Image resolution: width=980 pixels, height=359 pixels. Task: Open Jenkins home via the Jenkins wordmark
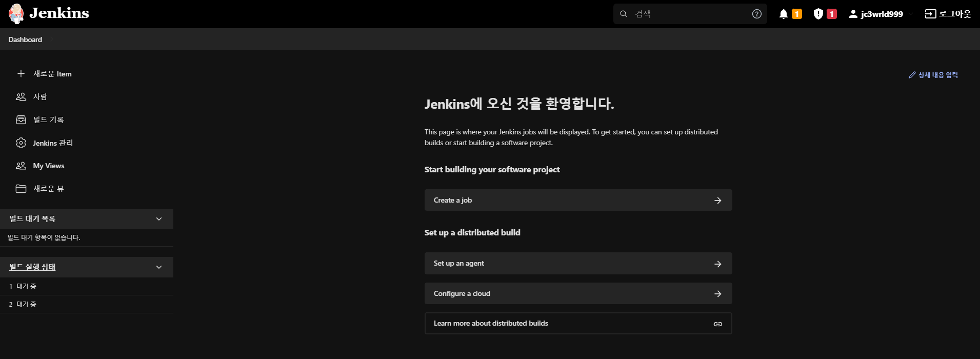point(59,13)
